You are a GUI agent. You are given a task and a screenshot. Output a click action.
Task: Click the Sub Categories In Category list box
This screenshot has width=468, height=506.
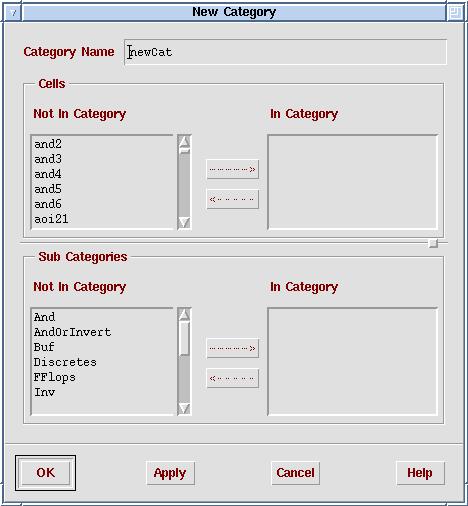click(353, 362)
